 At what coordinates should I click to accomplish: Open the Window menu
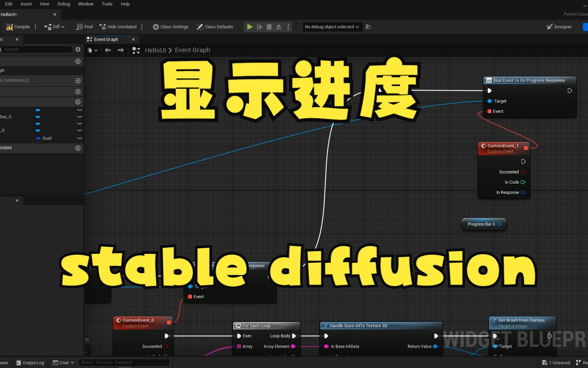[86, 4]
